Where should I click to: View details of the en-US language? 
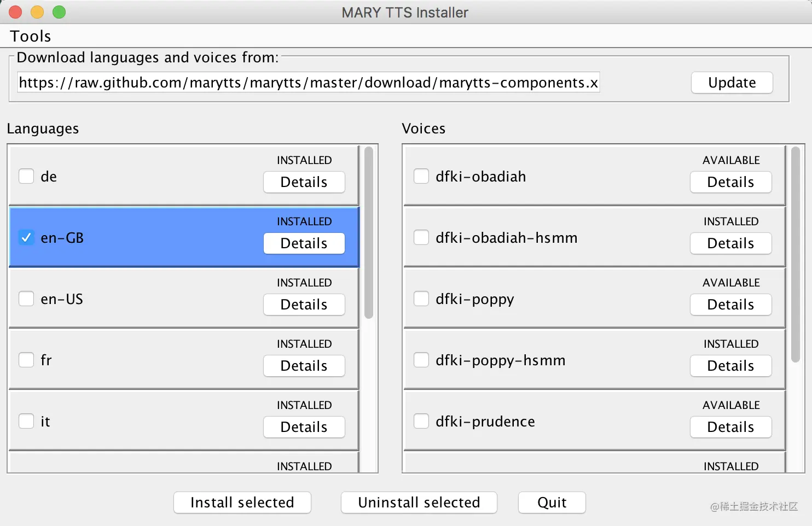click(304, 305)
